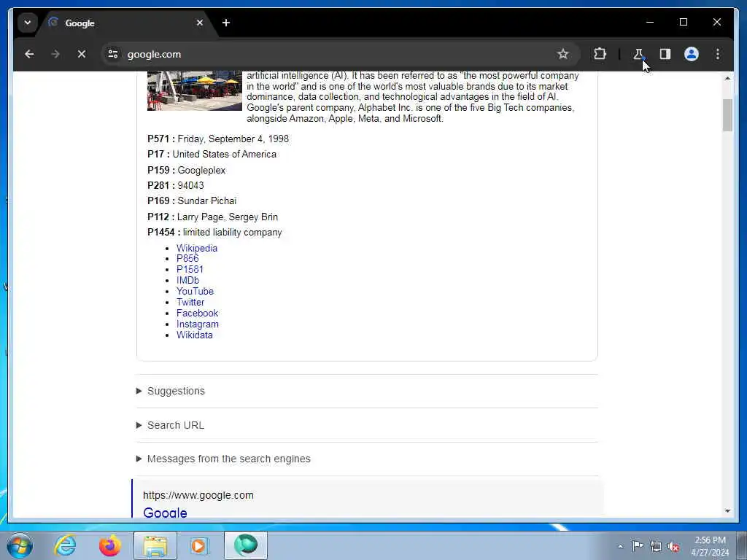The width and height of the screenshot is (747, 560).
Task: Maximize the browser window
Action: (683, 23)
